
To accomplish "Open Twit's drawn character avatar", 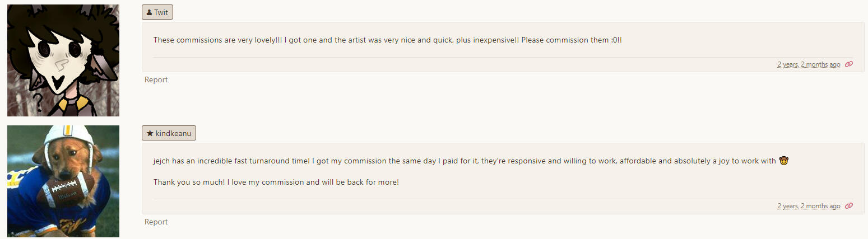I will 63,60.
